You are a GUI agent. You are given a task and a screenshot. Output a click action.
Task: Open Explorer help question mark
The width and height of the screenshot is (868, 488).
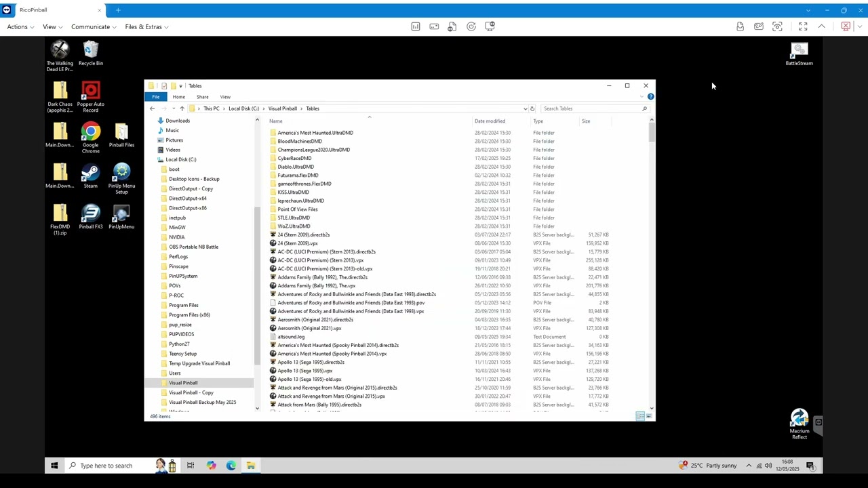tap(650, 97)
